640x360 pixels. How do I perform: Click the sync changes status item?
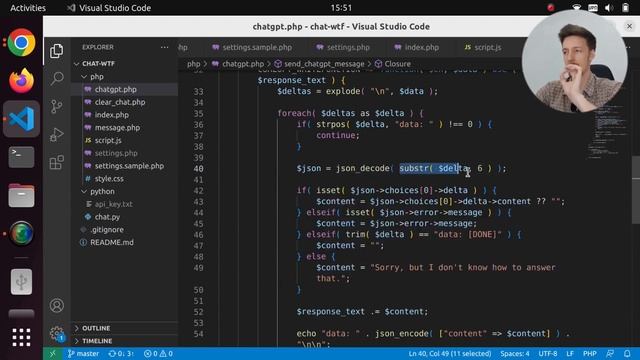tap(121, 353)
